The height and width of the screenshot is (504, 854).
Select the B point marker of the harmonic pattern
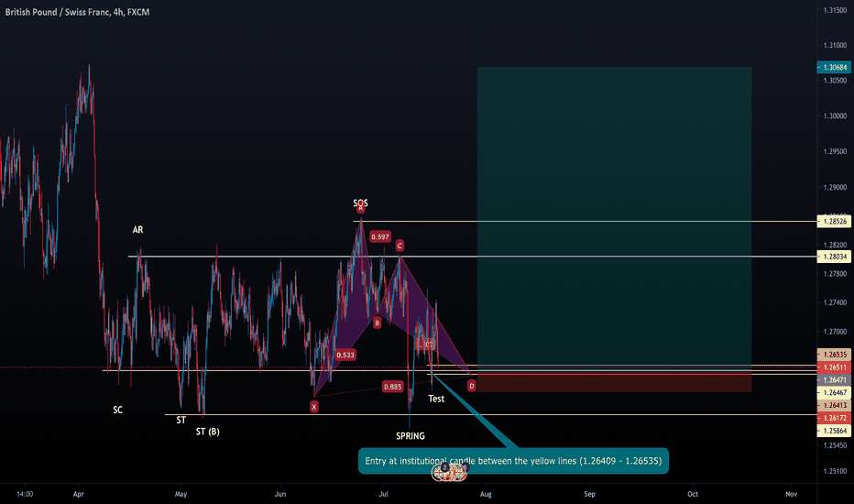[377, 323]
